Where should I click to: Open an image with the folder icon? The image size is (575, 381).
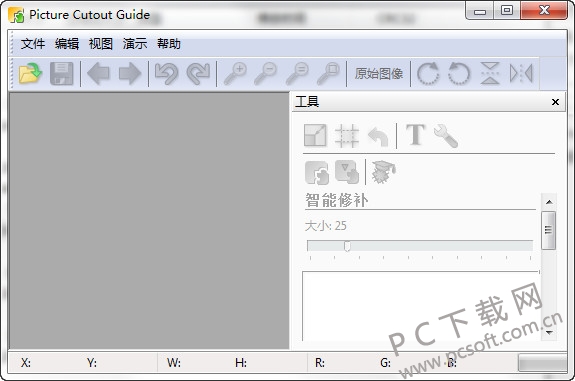click(x=30, y=73)
